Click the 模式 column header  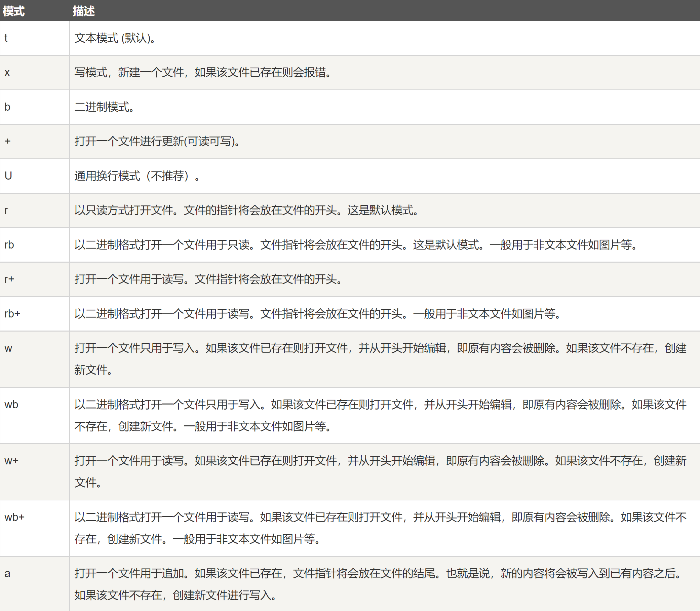14,11
